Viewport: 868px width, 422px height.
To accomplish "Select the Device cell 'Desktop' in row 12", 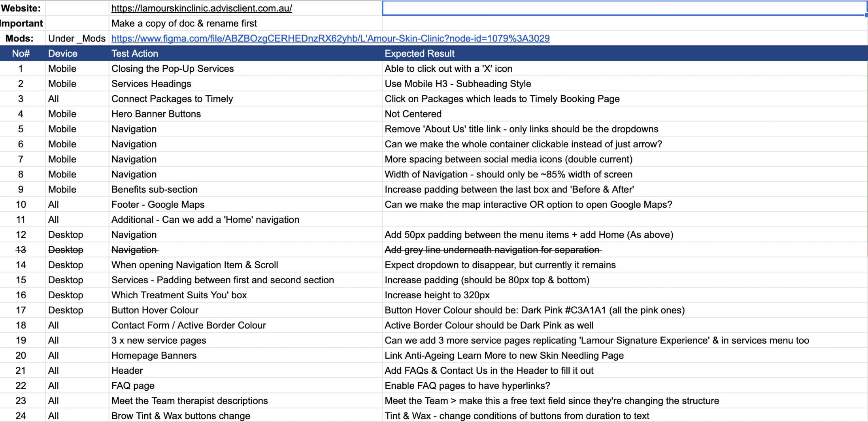I will click(77, 235).
